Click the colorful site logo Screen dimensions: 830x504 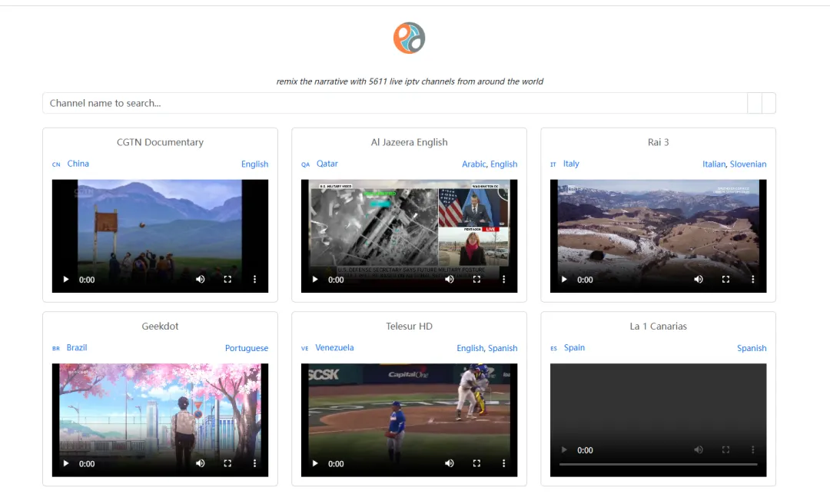409,38
